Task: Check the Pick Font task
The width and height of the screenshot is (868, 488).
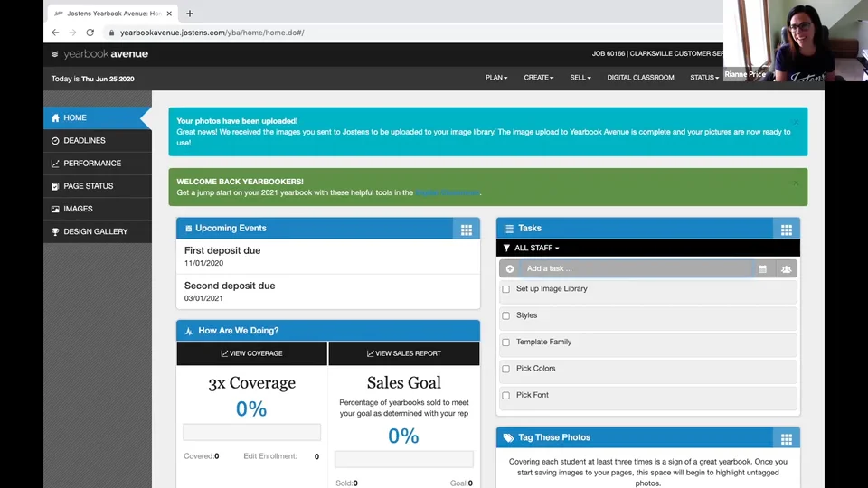Action: tap(506, 395)
